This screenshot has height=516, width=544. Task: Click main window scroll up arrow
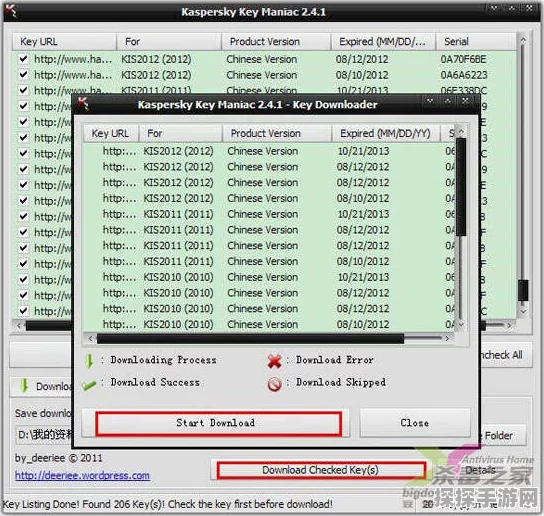[x=523, y=41]
